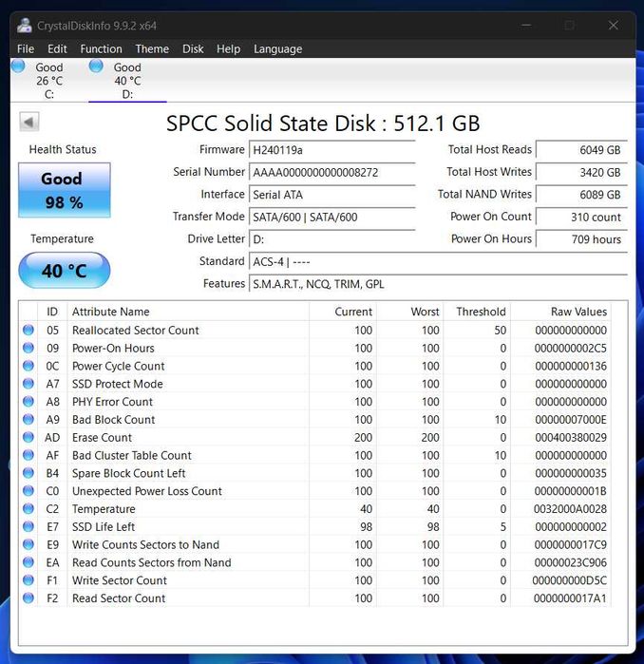Click the status orb for Bad Block Count
The image size is (644, 664).
pyautogui.click(x=28, y=419)
